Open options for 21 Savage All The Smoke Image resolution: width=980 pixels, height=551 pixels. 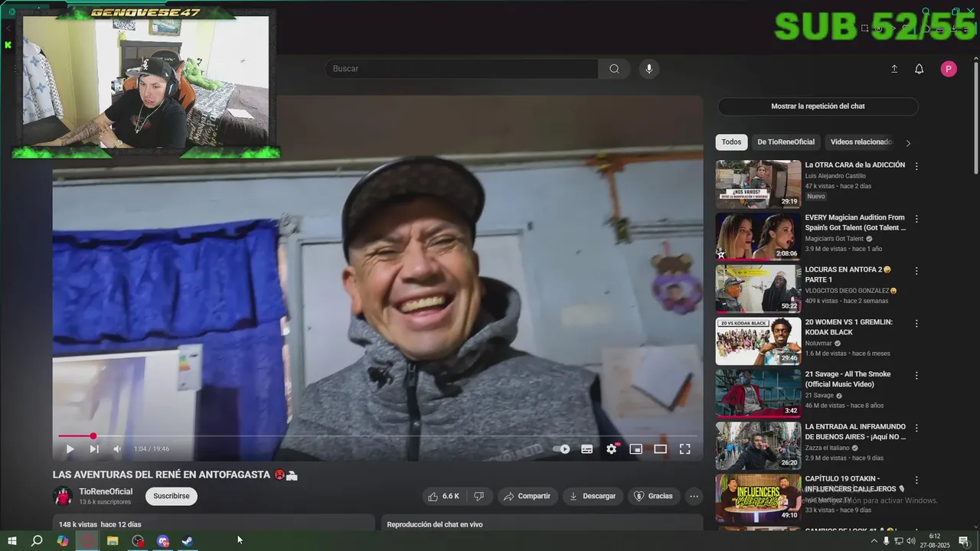pyautogui.click(x=916, y=376)
